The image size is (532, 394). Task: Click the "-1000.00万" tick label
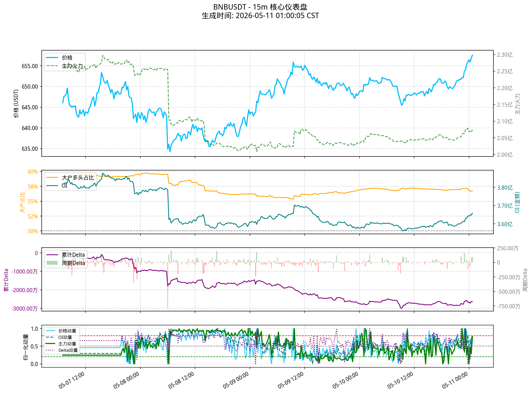click(x=25, y=272)
